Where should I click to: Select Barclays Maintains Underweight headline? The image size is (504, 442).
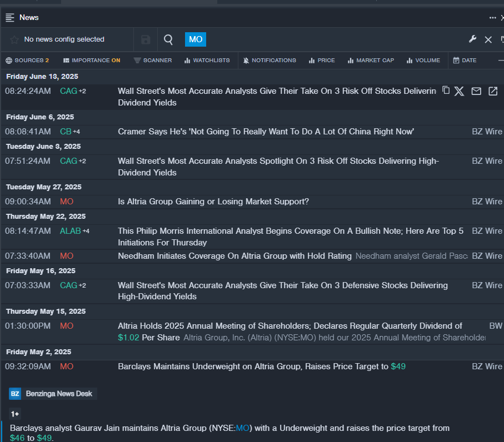[x=262, y=366]
